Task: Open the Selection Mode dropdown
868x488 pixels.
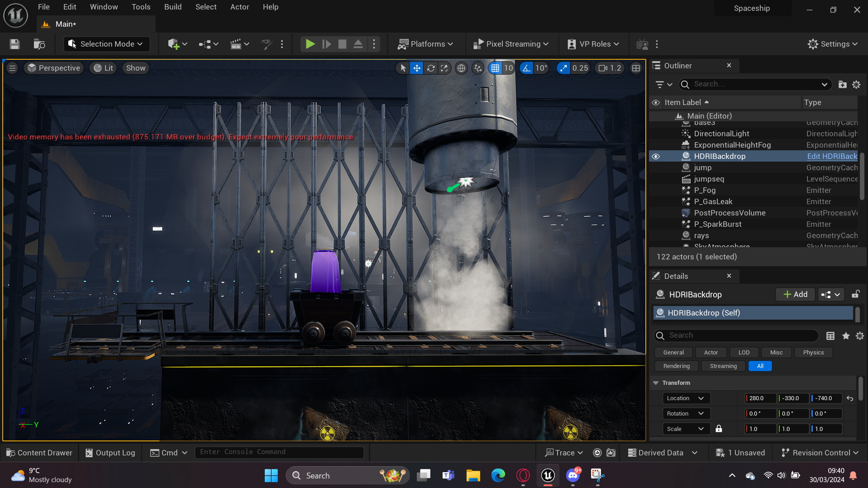Action: (106, 44)
